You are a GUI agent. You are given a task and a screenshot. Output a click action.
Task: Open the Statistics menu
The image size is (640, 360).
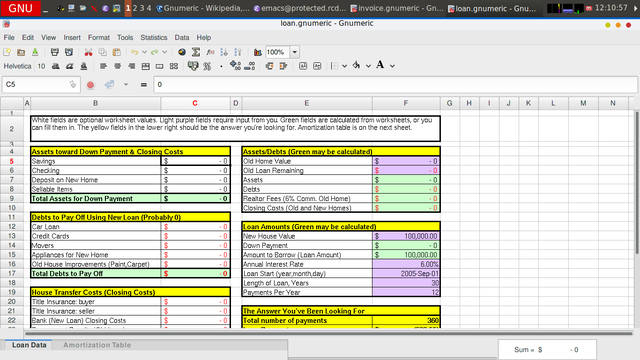(x=154, y=38)
